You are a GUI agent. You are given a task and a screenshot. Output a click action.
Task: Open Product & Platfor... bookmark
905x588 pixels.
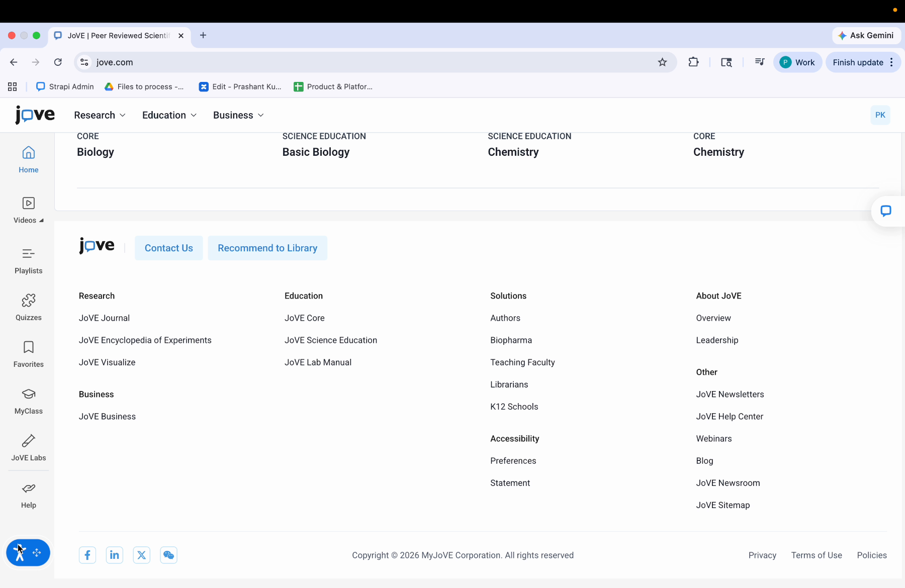click(x=333, y=87)
